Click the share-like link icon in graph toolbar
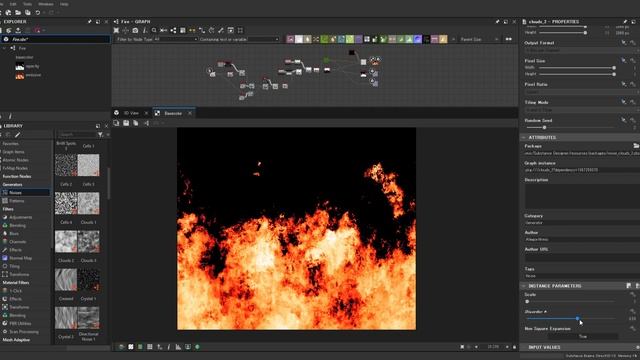The width and height of the screenshot is (640, 360). (x=173, y=30)
